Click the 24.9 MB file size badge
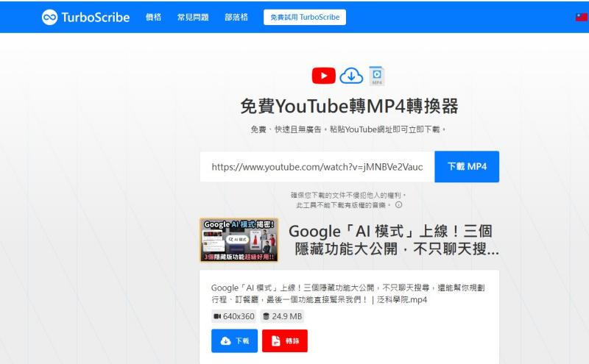The image size is (589, 364). [282, 316]
